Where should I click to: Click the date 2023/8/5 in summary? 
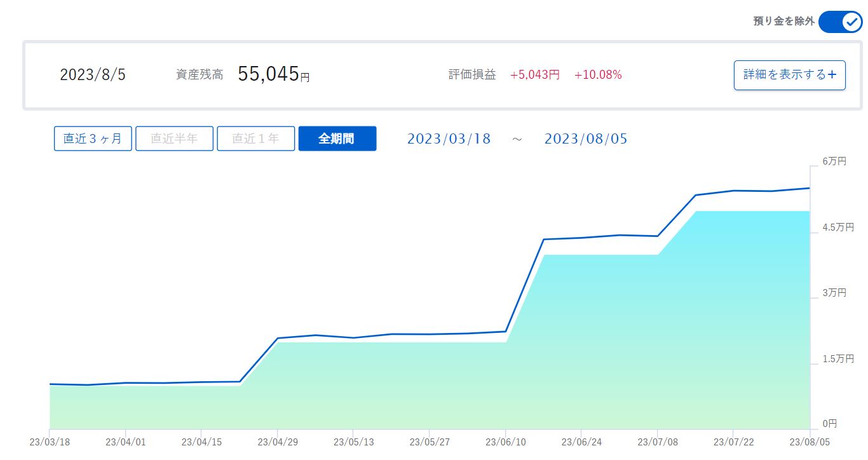pos(93,75)
